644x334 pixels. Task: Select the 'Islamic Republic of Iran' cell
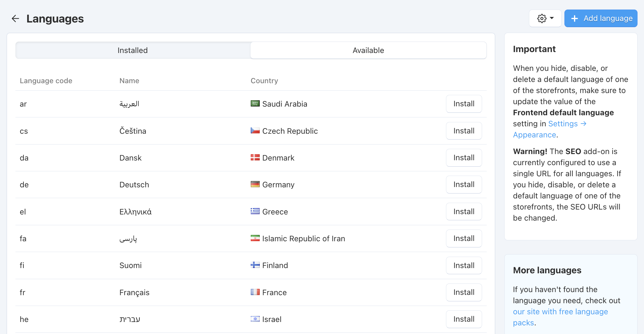point(303,238)
